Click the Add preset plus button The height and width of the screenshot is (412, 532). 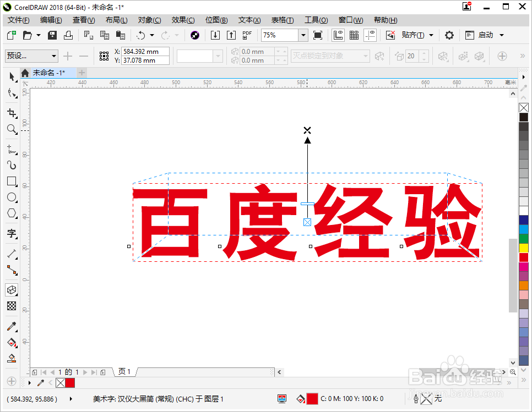tap(68, 56)
